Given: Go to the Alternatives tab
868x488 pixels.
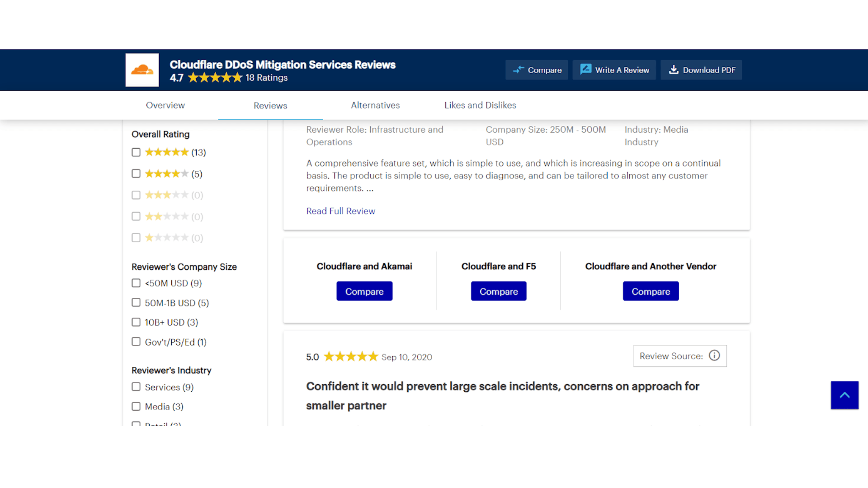Looking at the screenshot, I should click(x=375, y=105).
